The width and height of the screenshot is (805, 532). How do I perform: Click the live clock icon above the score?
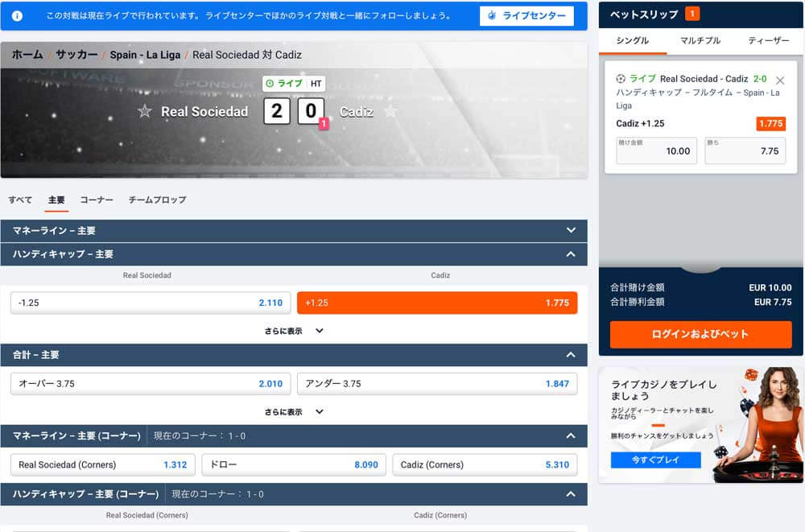coord(270,84)
